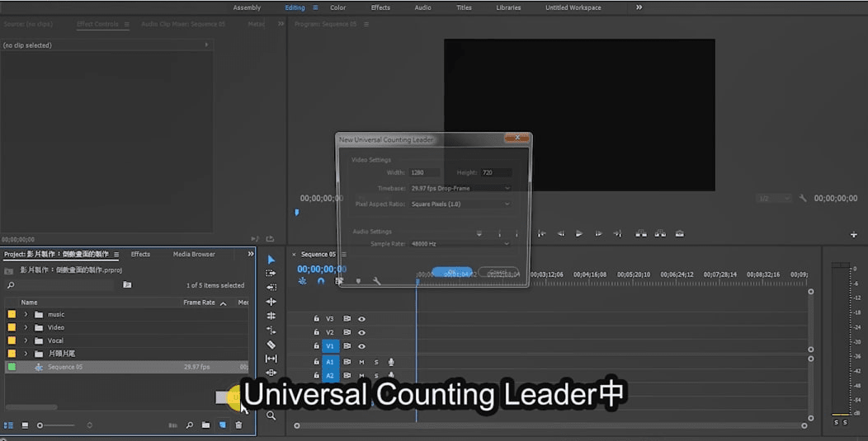
Task: Click Cancel in Counting Leader dialog
Action: tap(498, 272)
